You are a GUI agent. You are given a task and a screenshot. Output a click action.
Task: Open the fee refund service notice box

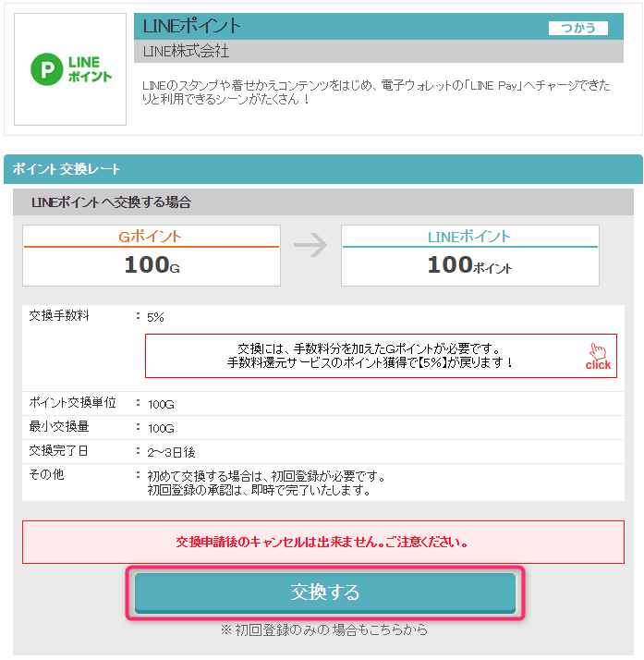pos(381,356)
